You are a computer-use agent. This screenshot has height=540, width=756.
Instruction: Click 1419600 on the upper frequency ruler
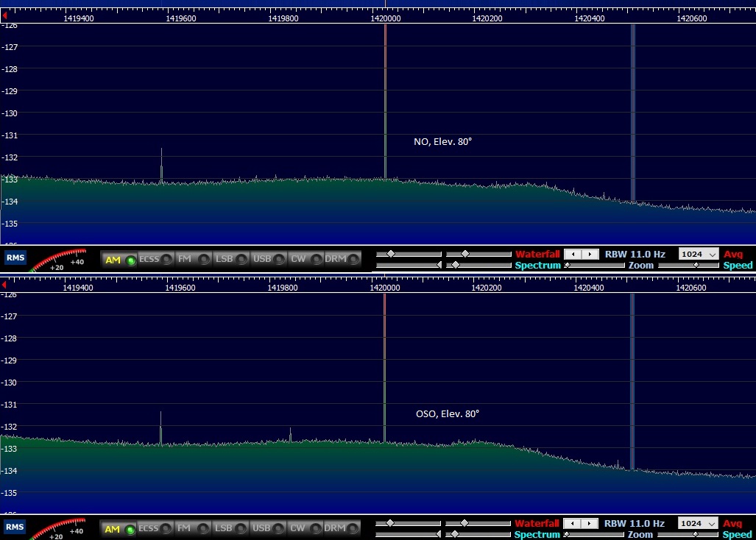pyautogui.click(x=181, y=18)
